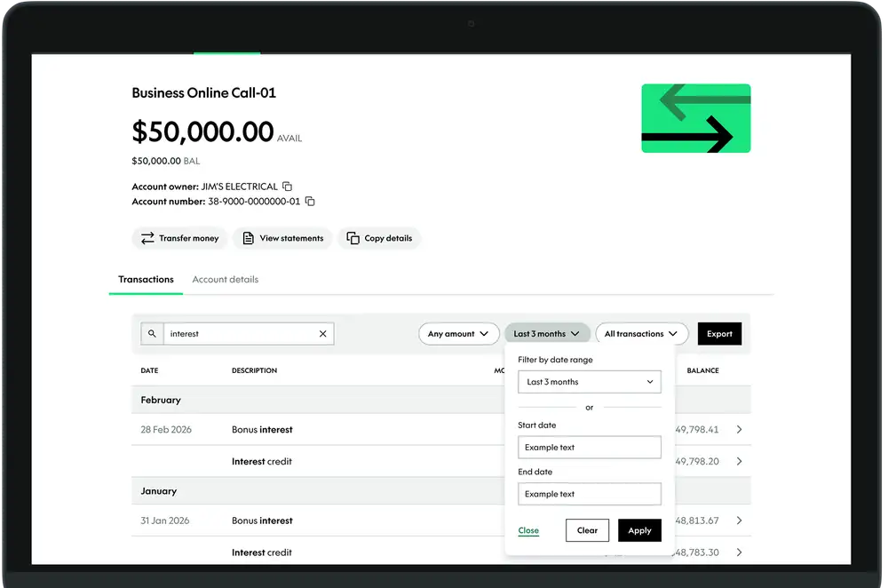The height and width of the screenshot is (588, 888).
Task: Click the End date field
Action: pos(590,494)
